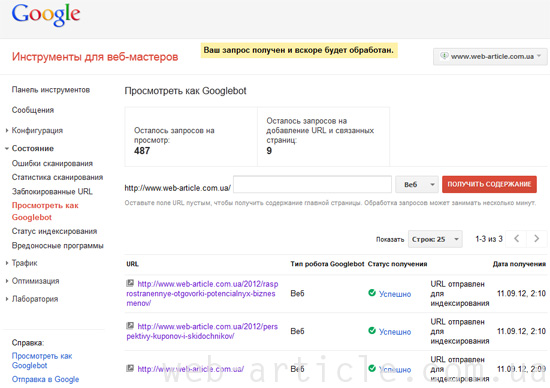Click Статус получения column header
Viewport: 550px width, 388px height.
[397, 264]
